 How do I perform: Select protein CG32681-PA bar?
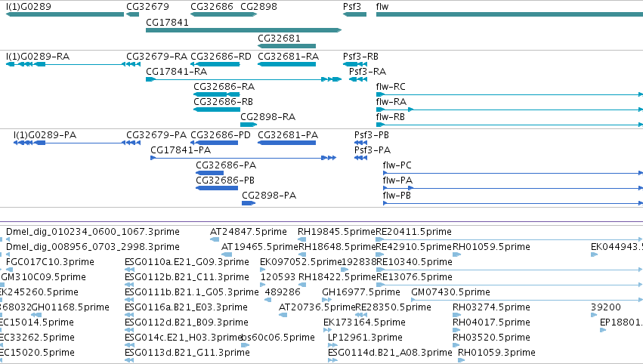pyautogui.click(x=286, y=143)
